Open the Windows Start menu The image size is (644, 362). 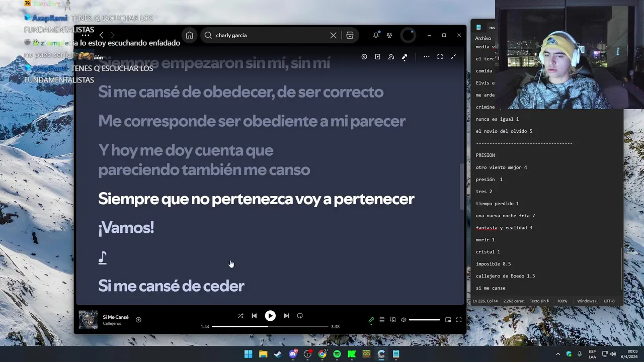point(249,354)
